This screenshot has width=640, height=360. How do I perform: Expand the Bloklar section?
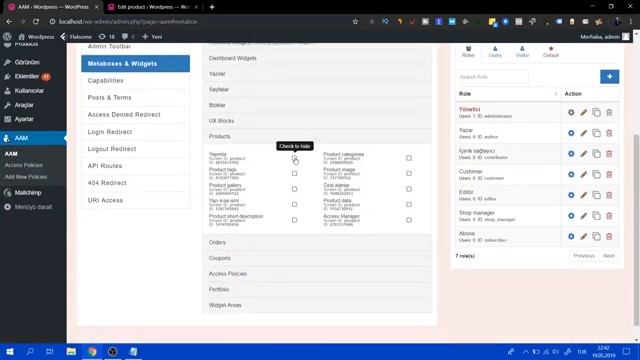(317, 105)
